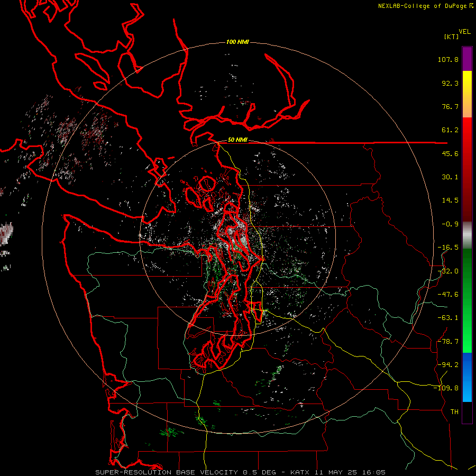
Task: Select the -78.7 scale value
Action: coord(448,342)
